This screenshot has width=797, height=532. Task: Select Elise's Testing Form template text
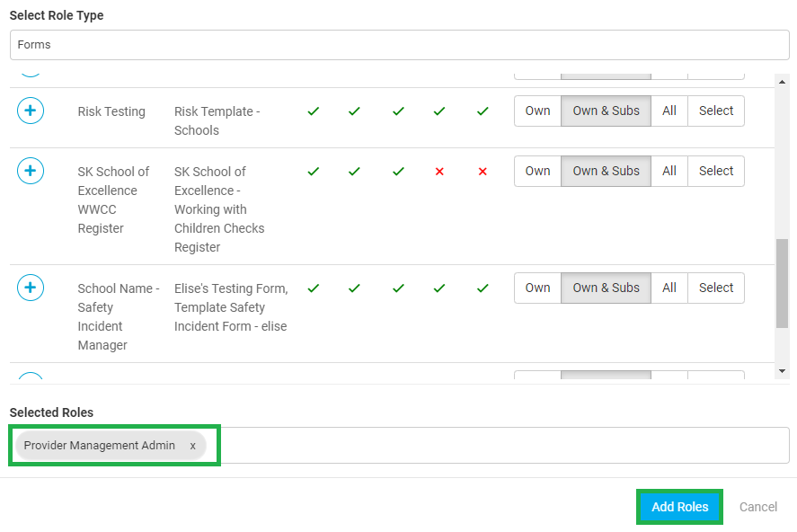(x=231, y=307)
